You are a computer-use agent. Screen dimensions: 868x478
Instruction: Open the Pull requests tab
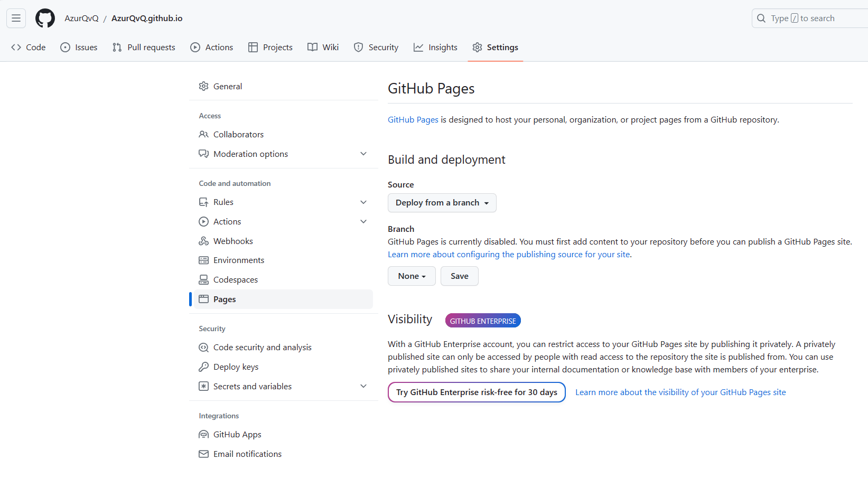click(x=144, y=48)
